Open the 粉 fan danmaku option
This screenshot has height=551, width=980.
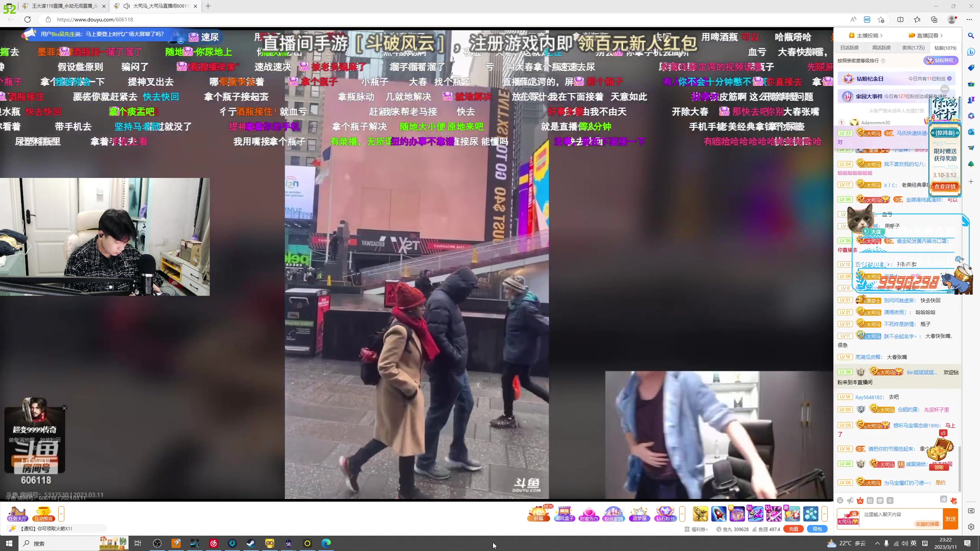coord(870,500)
